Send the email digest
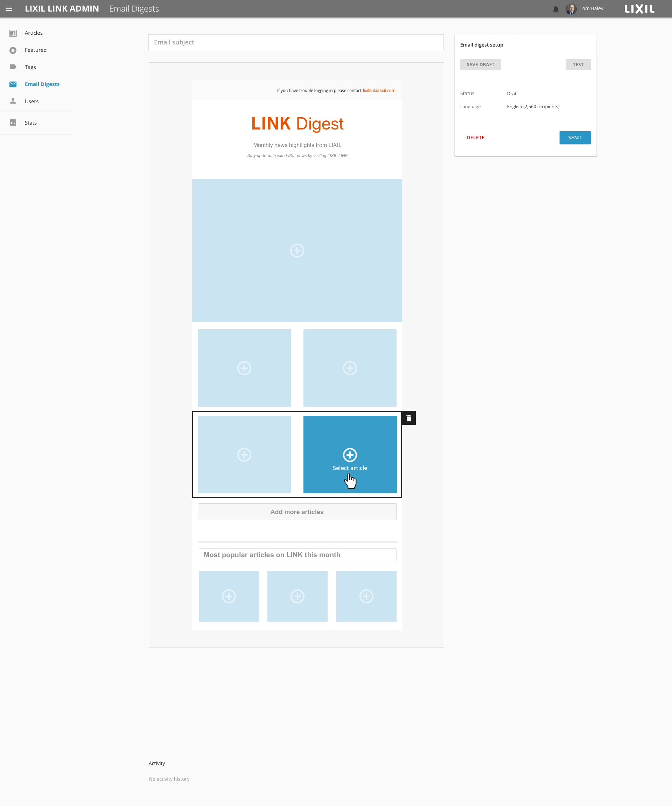Screen dimensions: 672x806 (575, 138)
